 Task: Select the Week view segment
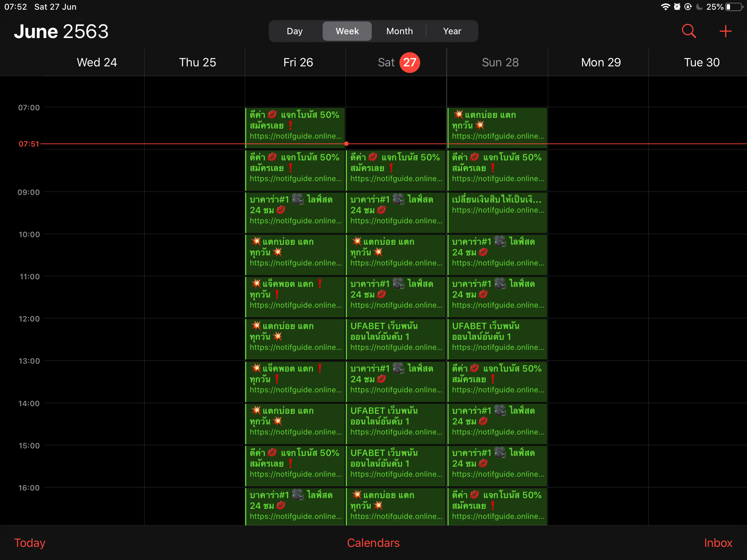tap(347, 31)
